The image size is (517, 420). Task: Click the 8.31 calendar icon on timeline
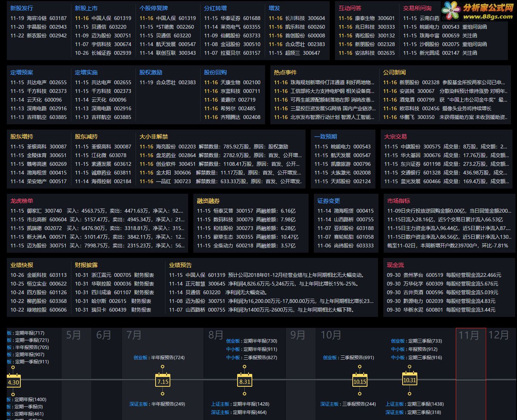tap(245, 381)
